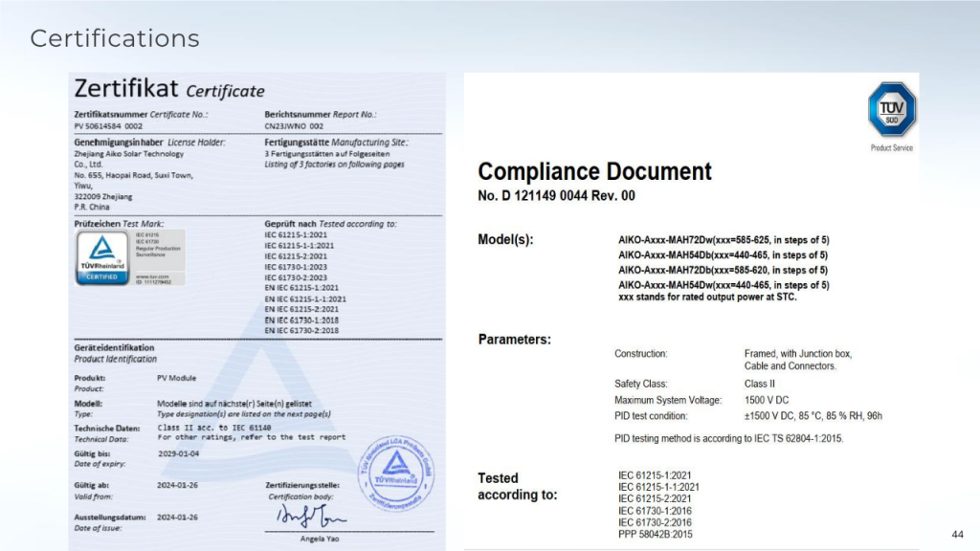Click the 'Compliance Document' heading
This screenshot has height=551, width=980.
pos(594,171)
